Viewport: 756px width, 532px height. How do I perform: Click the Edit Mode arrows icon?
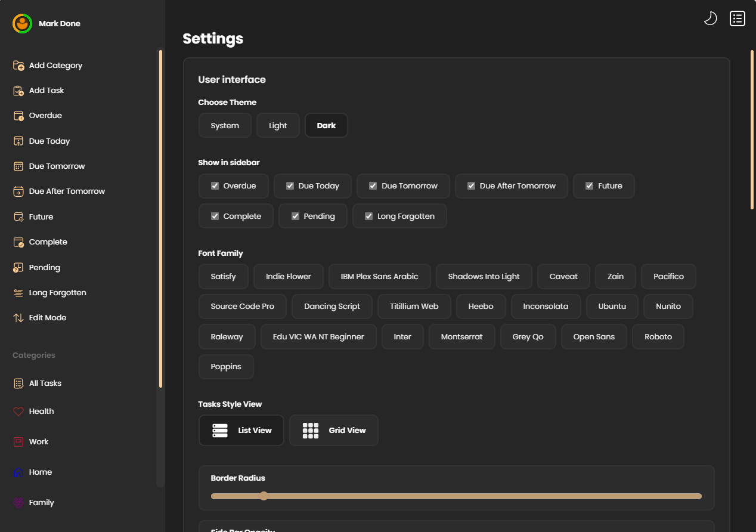click(x=18, y=318)
